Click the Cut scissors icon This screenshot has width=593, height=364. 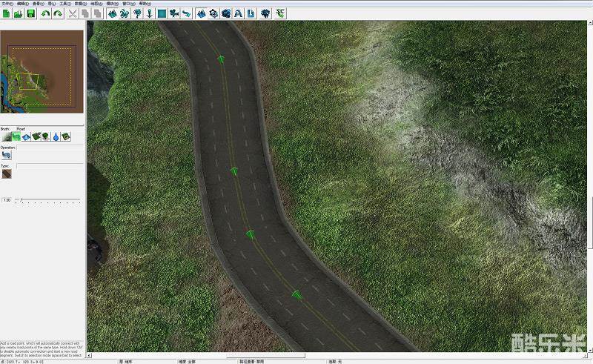coord(73,13)
